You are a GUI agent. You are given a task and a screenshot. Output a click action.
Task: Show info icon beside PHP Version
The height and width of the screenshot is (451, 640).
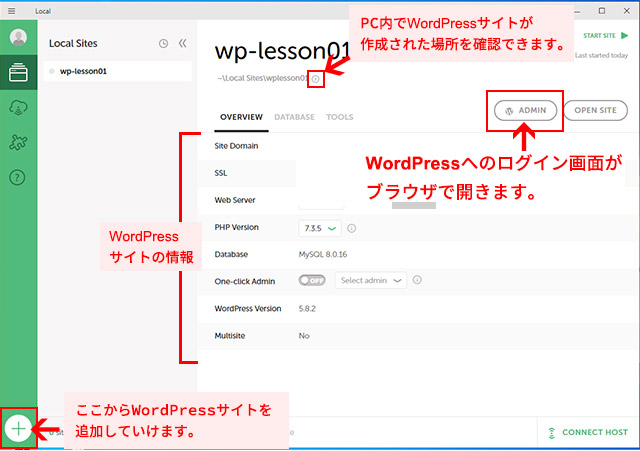pos(351,228)
